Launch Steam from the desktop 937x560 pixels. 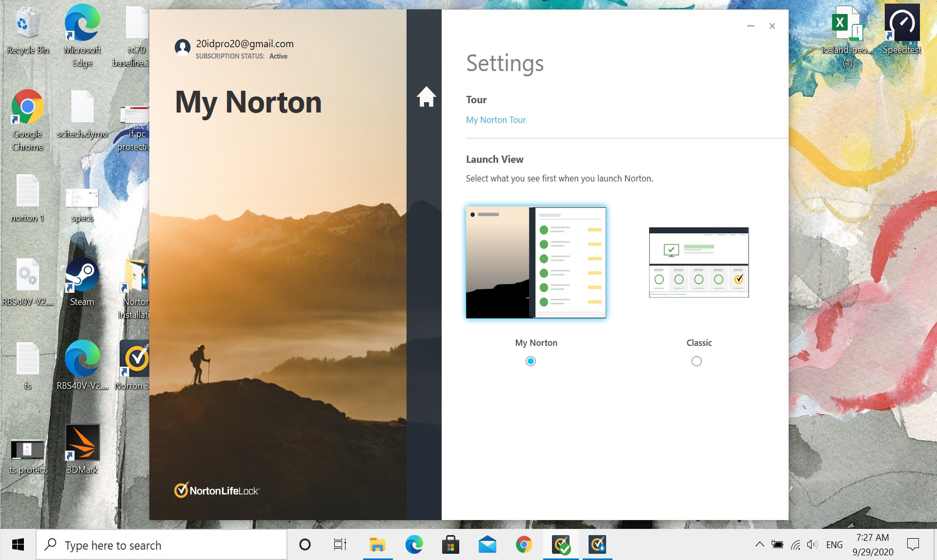tap(82, 283)
